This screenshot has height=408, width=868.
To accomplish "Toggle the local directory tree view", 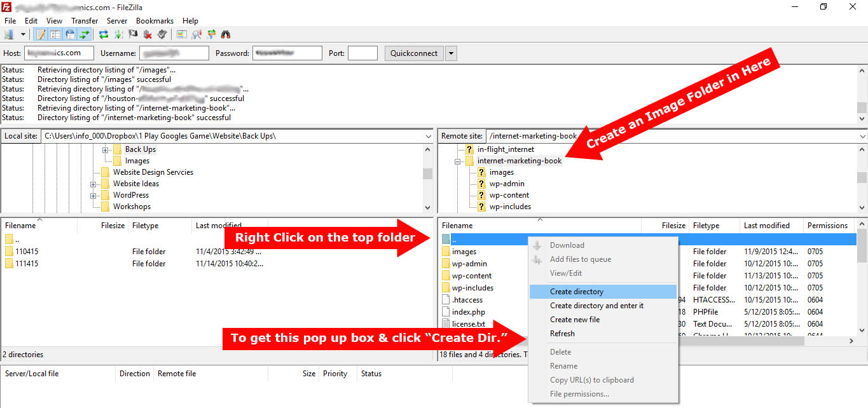I will click(55, 34).
